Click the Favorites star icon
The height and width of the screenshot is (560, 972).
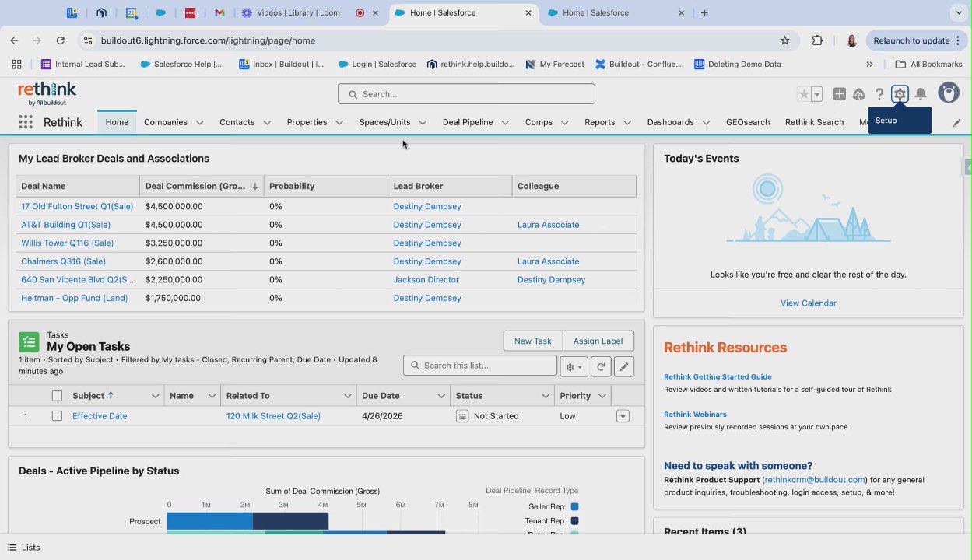tap(804, 94)
